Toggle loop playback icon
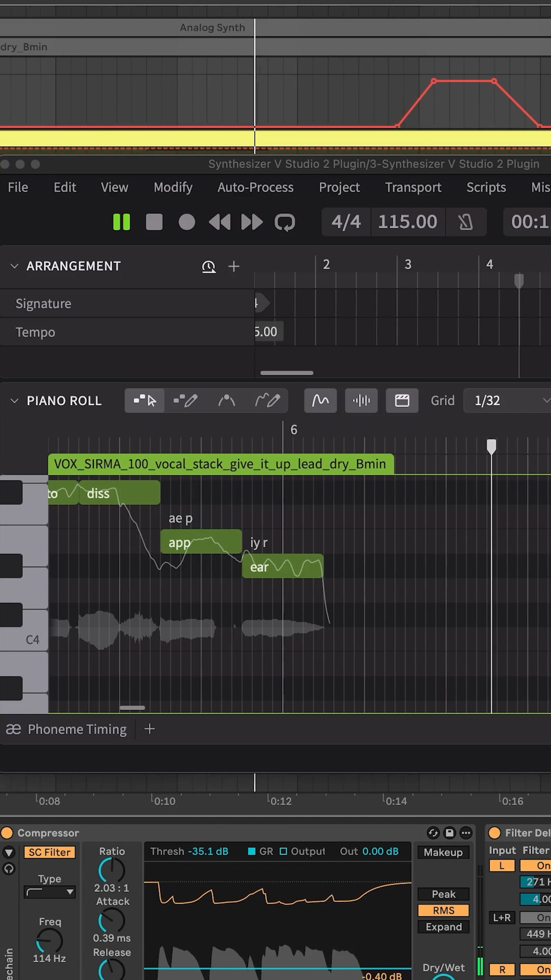Screen dimensions: 551x980 (285, 222)
